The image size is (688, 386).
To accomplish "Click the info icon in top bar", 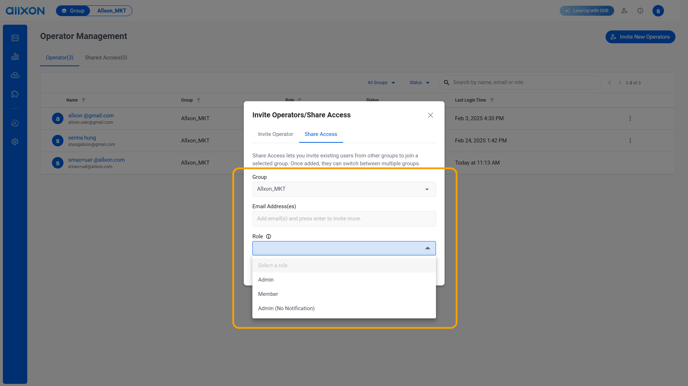I will point(640,11).
